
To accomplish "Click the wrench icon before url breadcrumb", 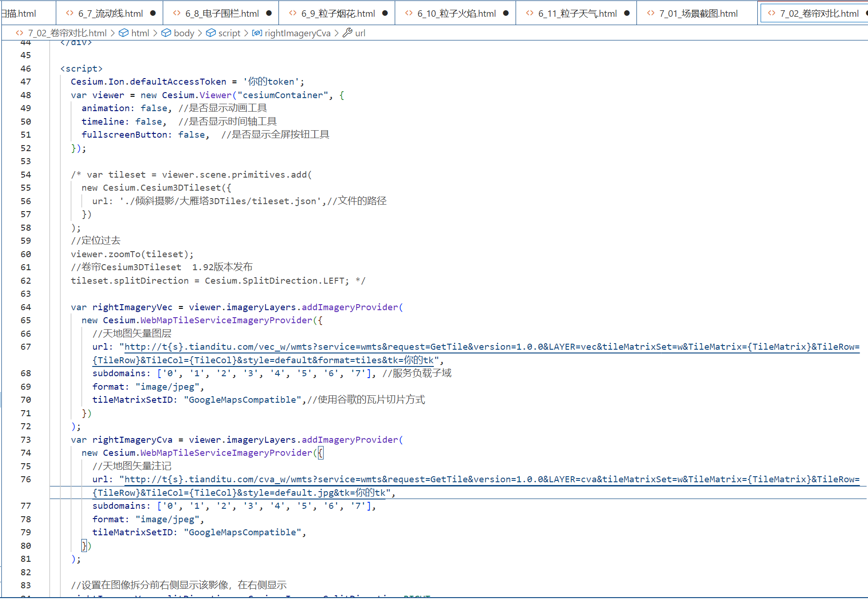I will click(x=347, y=33).
